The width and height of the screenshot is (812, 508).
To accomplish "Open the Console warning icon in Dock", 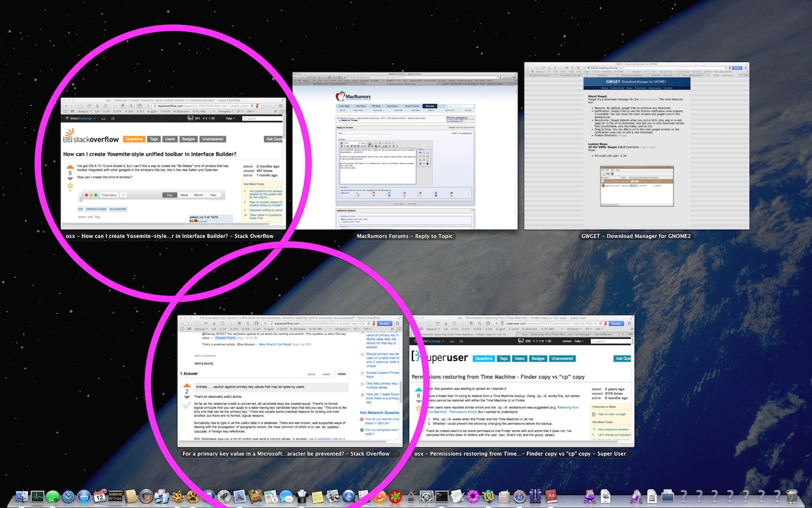I will pos(115,496).
